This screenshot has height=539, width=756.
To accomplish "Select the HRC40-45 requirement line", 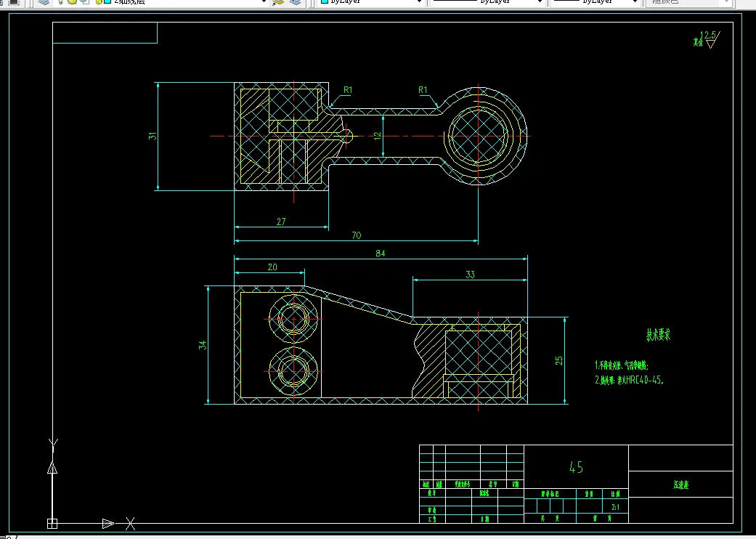I will [629, 380].
